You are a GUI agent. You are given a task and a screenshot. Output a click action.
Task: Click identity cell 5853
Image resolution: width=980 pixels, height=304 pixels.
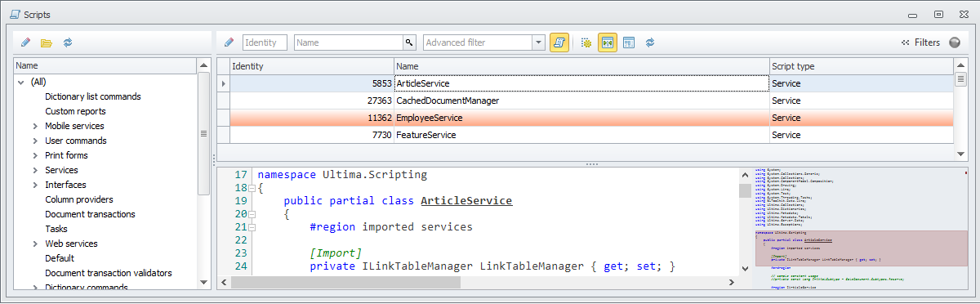click(312, 83)
